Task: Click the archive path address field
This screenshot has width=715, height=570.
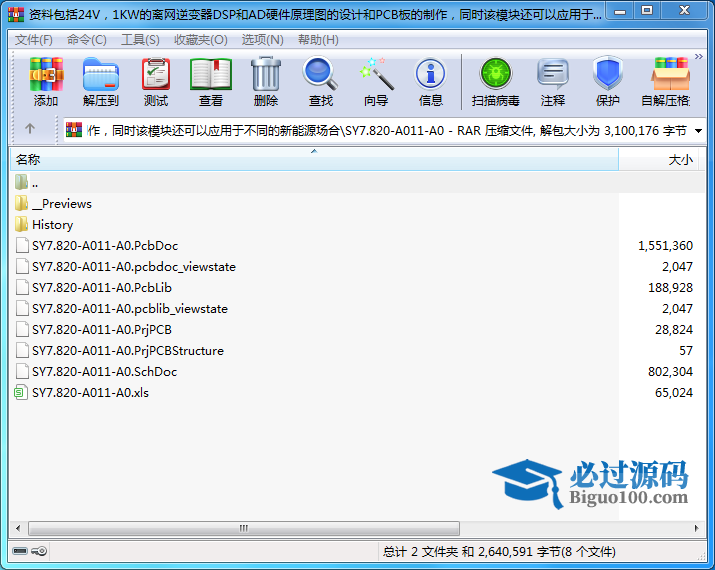Action: [x=378, y=131]
